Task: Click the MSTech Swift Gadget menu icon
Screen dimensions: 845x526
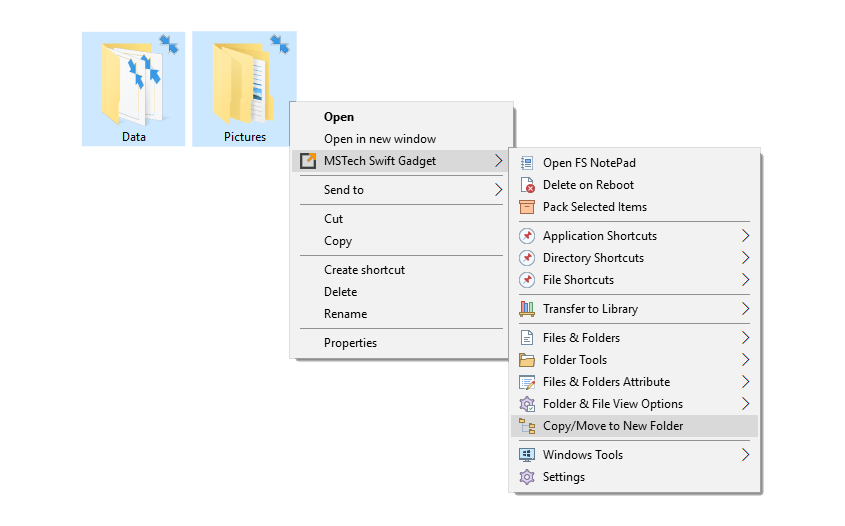Action: click(x=308, y=161)
